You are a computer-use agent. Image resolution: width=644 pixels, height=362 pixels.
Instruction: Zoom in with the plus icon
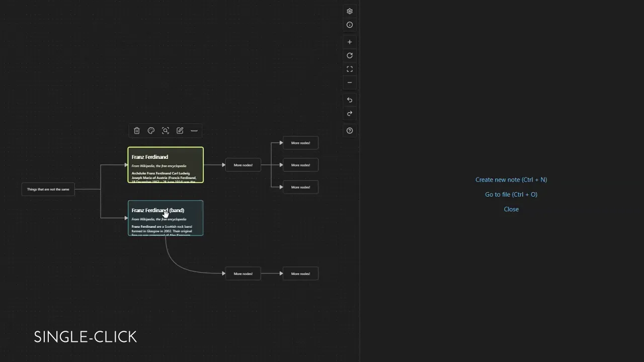(x=350, y=42)
